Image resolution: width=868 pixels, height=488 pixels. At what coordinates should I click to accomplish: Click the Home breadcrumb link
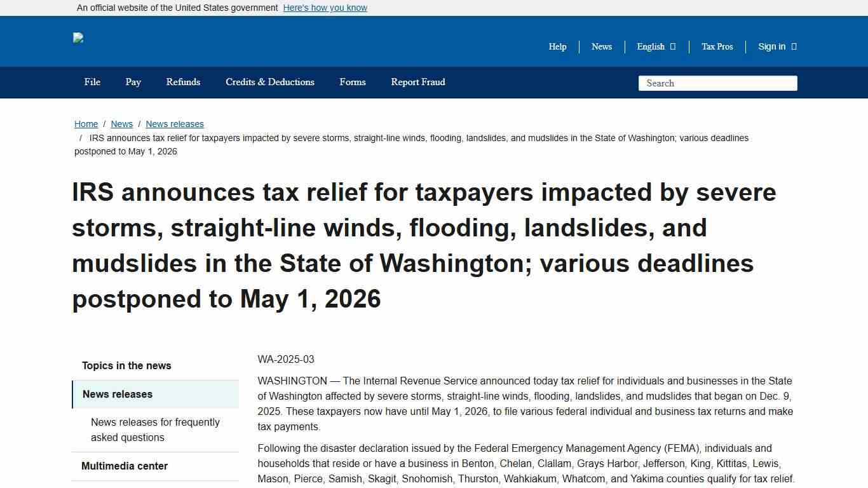(86, 124)
